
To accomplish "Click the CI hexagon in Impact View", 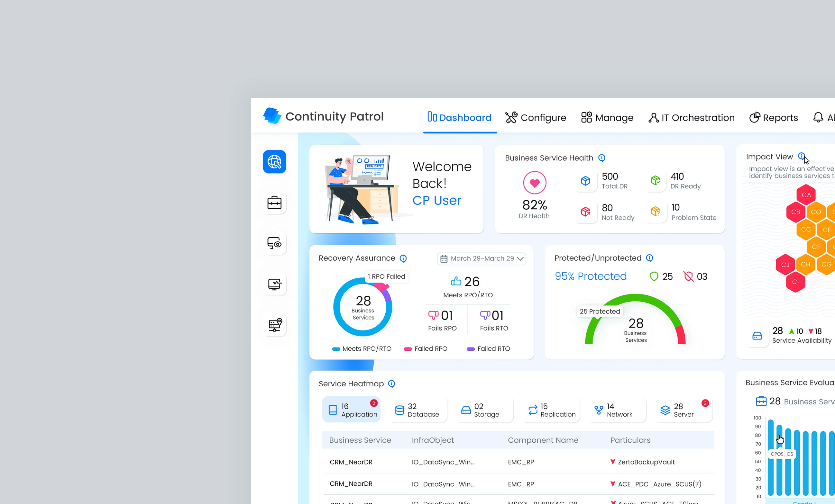I will coord(795,282).
